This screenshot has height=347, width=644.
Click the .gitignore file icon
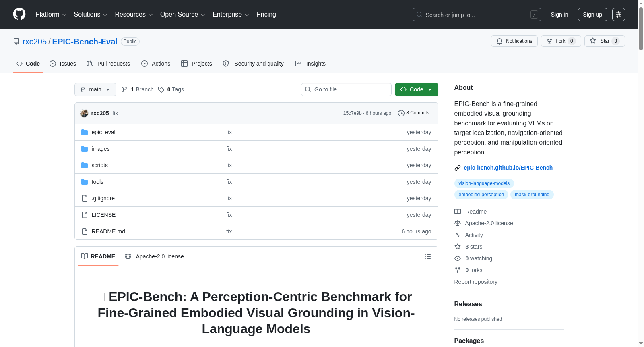(85, 198)
